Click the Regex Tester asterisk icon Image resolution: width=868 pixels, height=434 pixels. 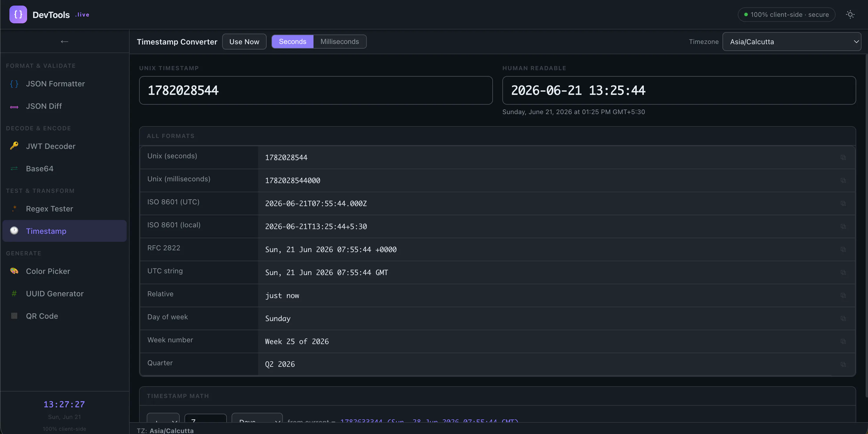14,209
